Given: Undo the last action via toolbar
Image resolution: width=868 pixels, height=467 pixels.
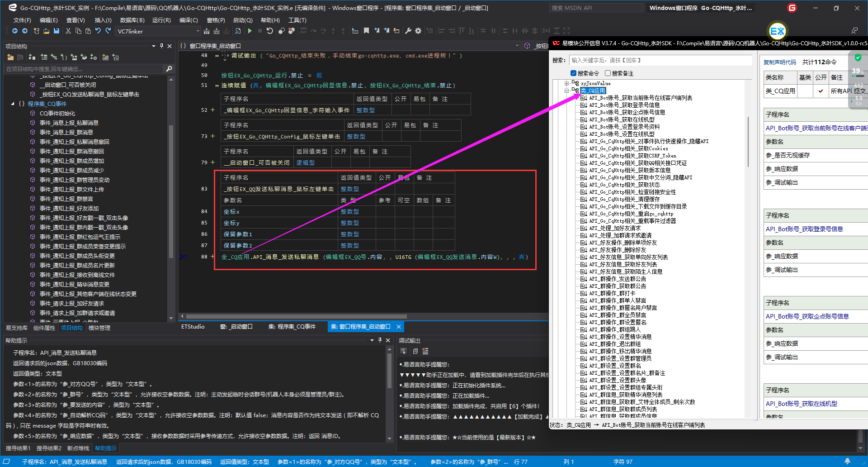Looking at the screenshot, I should pyautogui.click(x=98, y=31).
